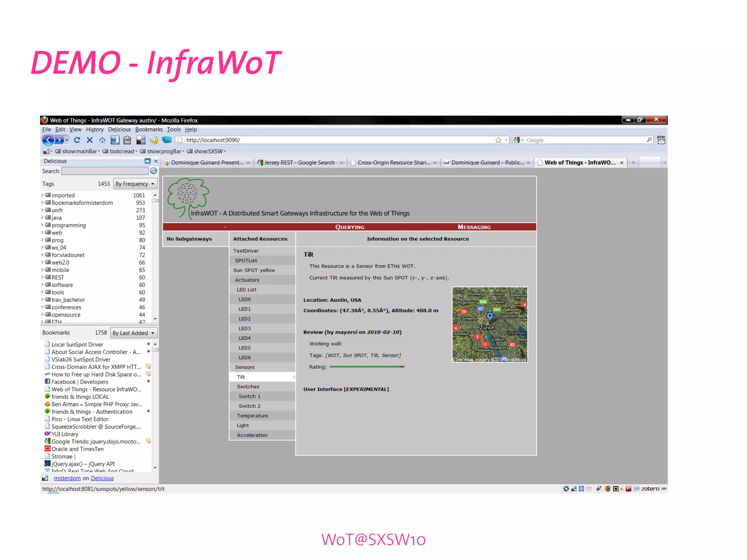Go back with the browser Back arrow
Screen dimensions: 747x560
[x=48, y=140]
